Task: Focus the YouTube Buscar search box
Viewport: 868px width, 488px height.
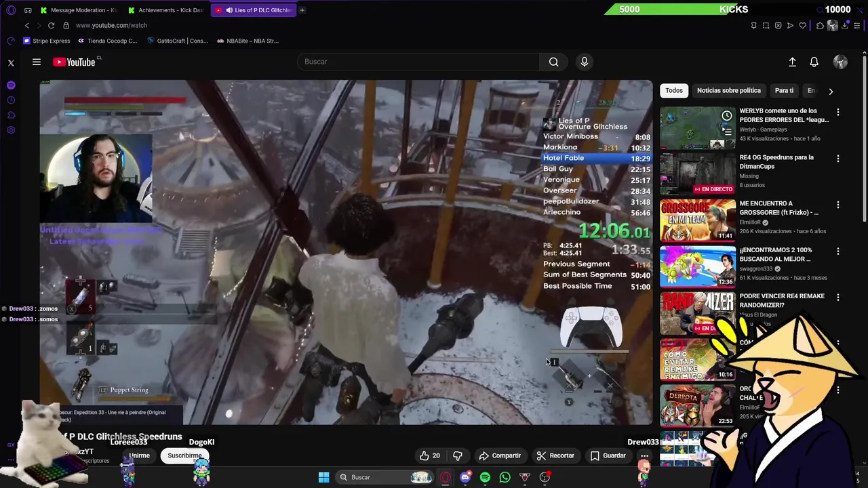Action: tap(418, 62)
